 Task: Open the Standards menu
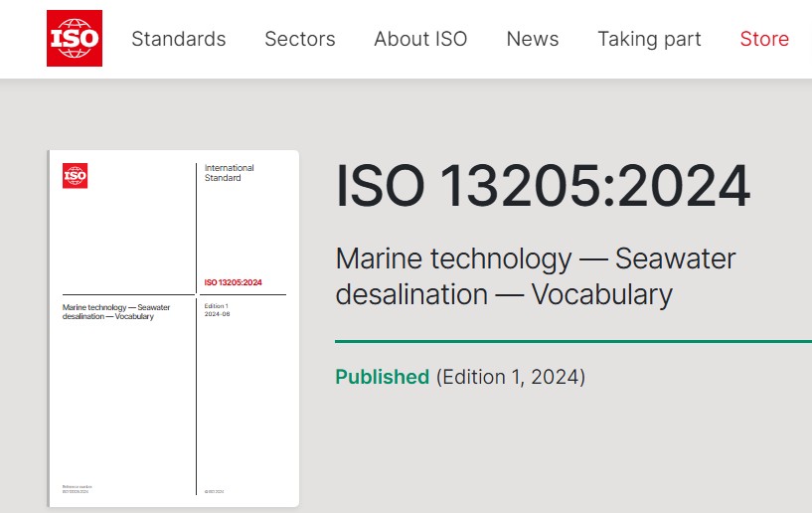point(179,39)
